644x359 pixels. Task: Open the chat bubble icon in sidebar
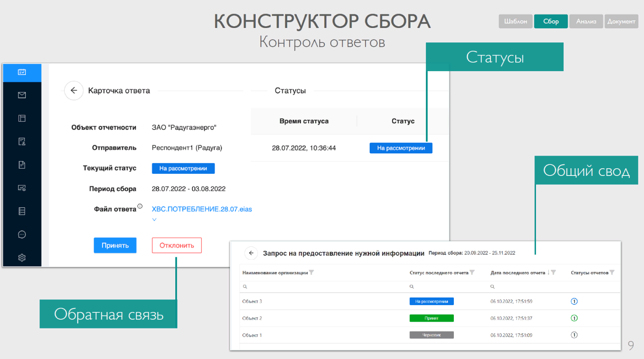(22, 234)
